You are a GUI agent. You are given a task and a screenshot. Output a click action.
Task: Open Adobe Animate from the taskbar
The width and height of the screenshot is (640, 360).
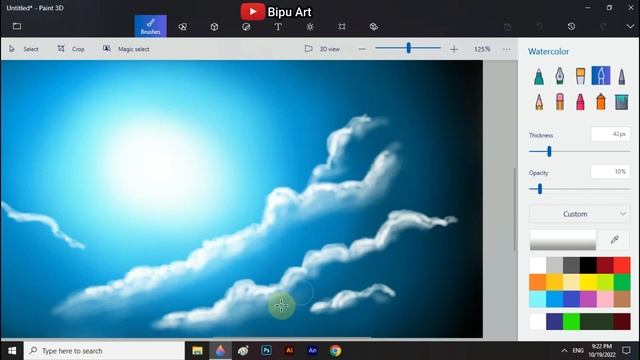[312, 351]
